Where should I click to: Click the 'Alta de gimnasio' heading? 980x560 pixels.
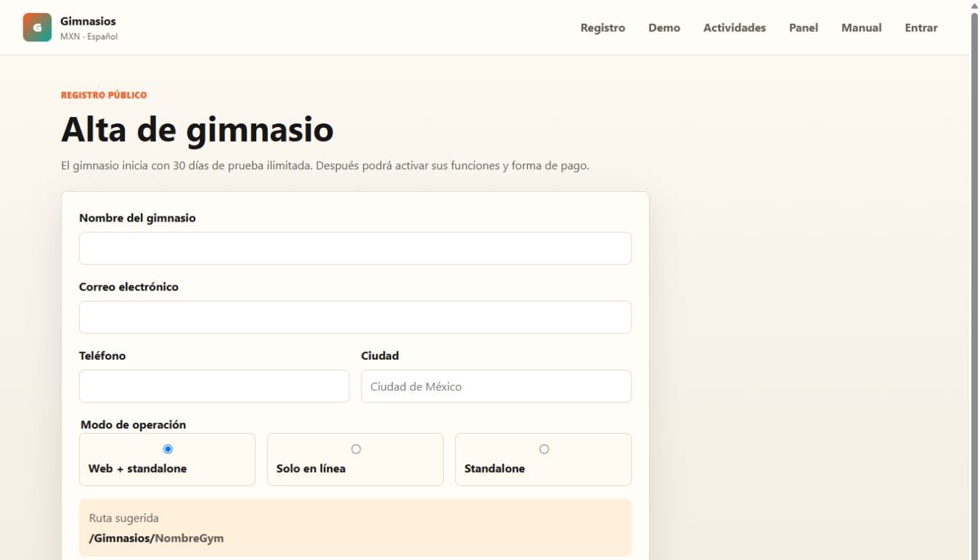197,130
